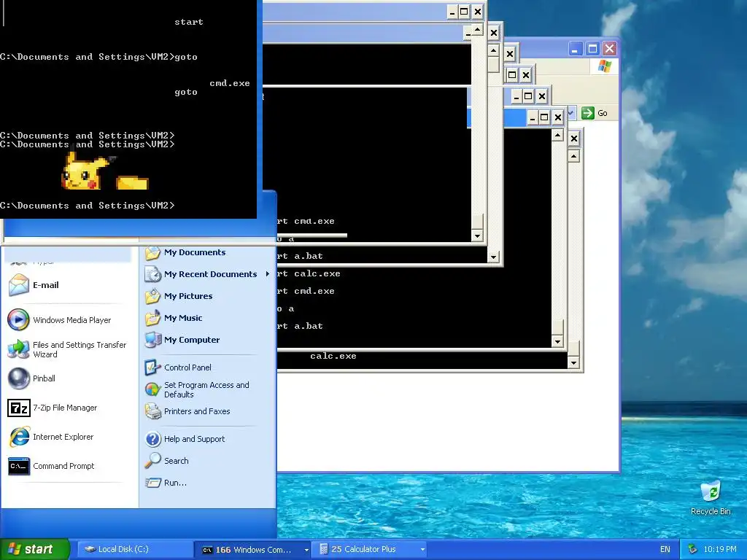Click the Start button

35,549
